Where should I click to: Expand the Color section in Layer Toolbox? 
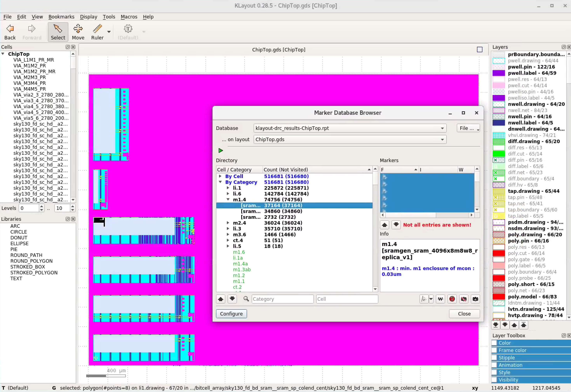coord(531,343)
